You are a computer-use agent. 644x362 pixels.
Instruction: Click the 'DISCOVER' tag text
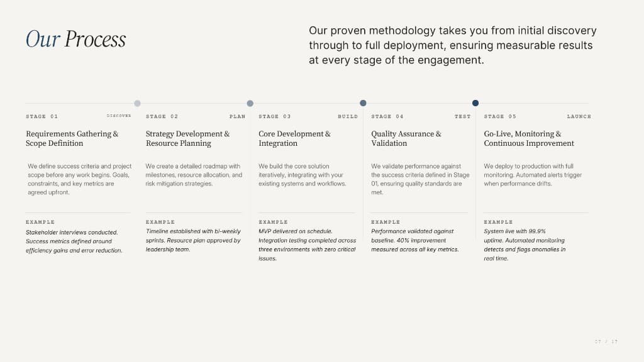click(119, 116)
